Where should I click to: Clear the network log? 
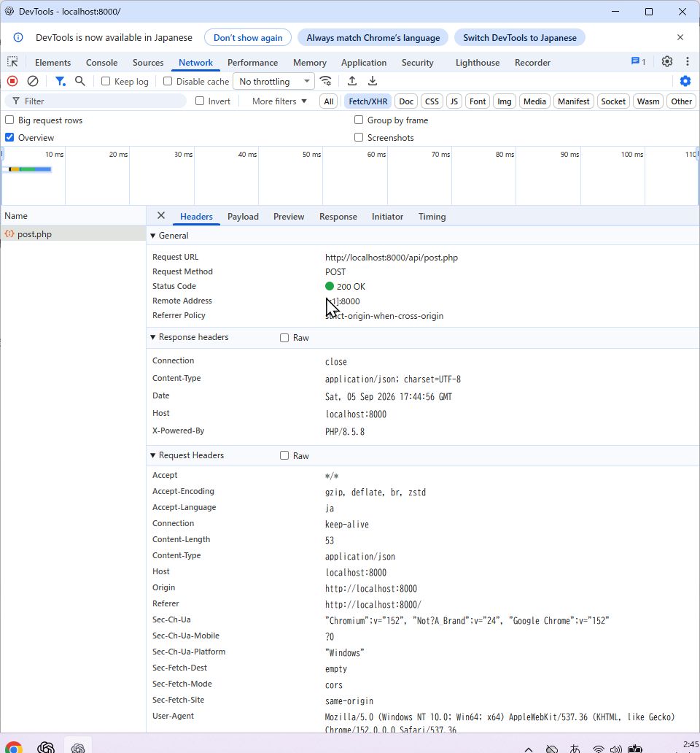33,81
